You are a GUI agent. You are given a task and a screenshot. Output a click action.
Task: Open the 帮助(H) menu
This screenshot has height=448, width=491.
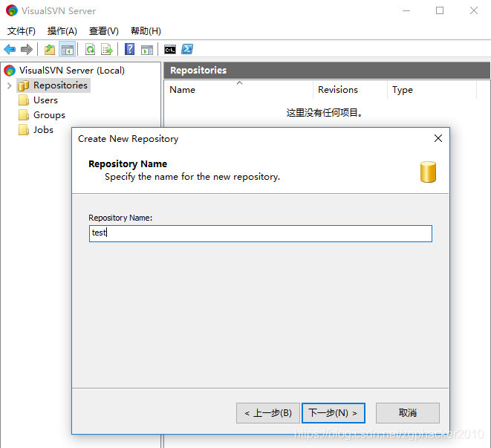pyautogui.click(x=146, y=31)
